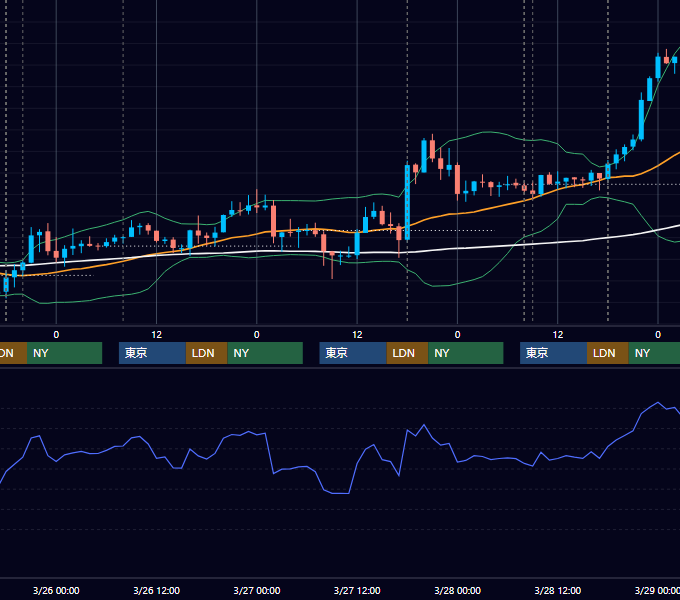Viewport: 680px width, 600px height.
Task: Click the LDN session bar for 3/26
Action: click(x=206, y=353)
